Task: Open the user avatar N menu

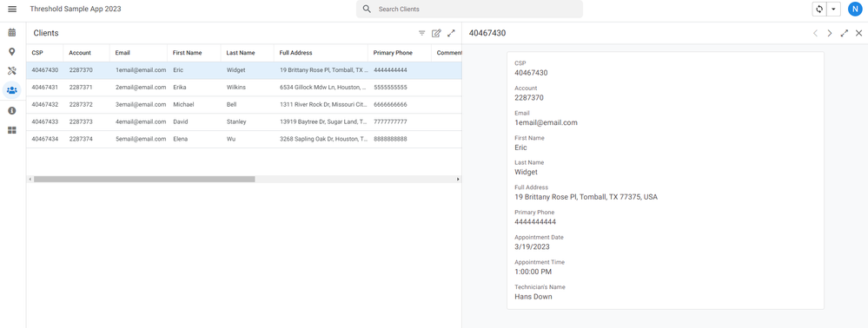Action: coord(855,10)
